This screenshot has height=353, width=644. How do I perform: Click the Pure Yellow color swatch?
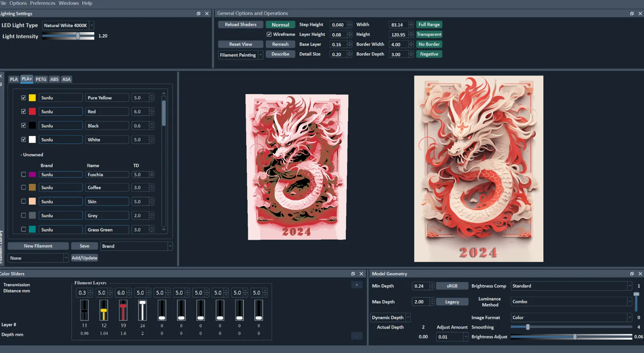click(32, 98)
